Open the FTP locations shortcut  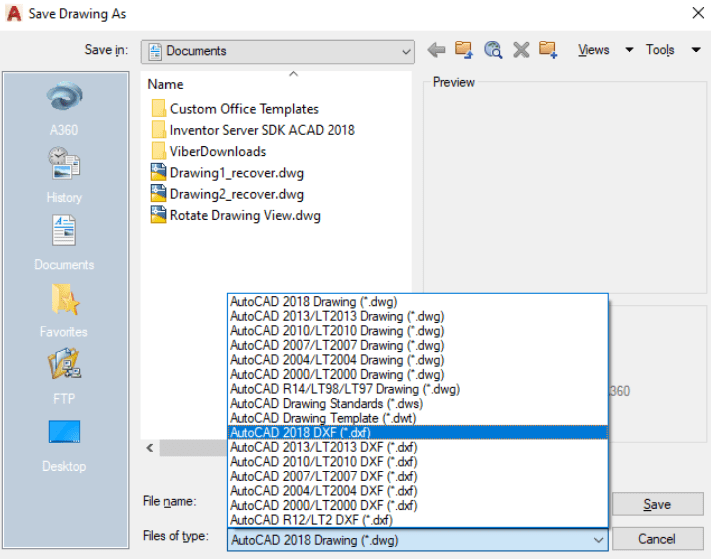click(x=64, y=376)
